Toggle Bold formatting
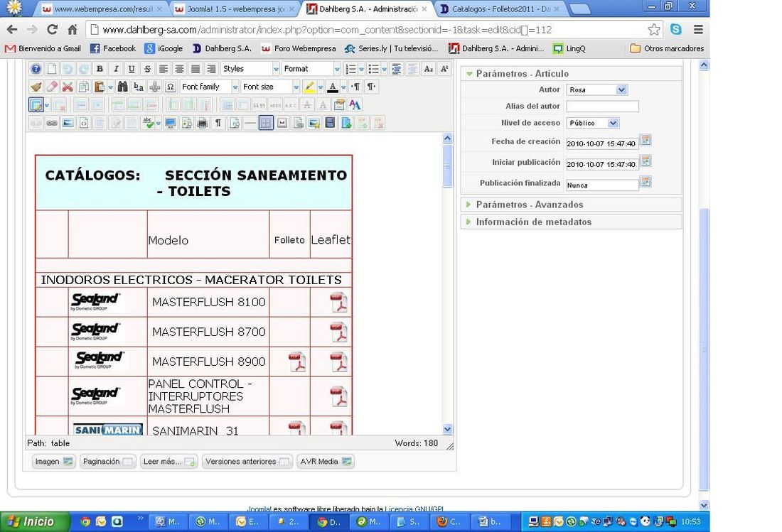 tap(100, 69)
